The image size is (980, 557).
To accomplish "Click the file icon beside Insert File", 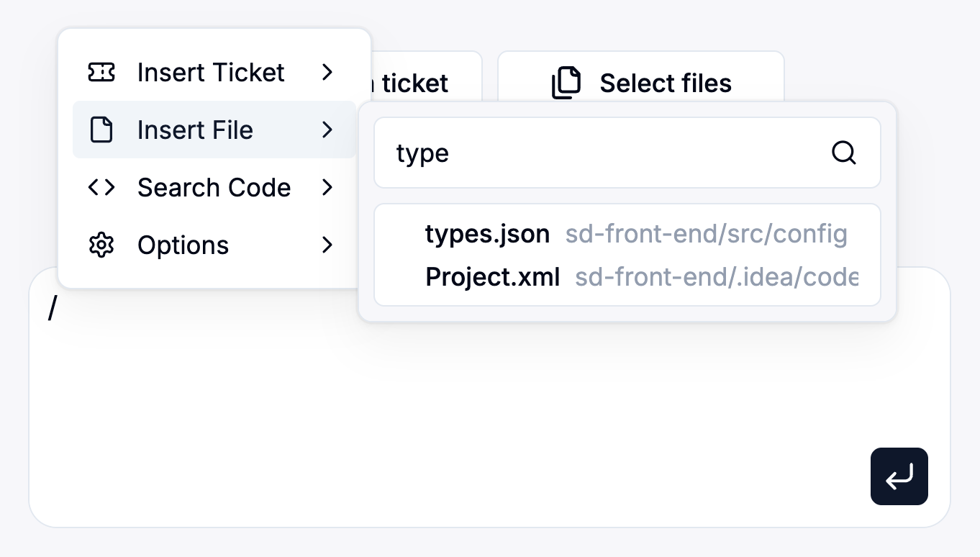I will click(x=101, y=130).
